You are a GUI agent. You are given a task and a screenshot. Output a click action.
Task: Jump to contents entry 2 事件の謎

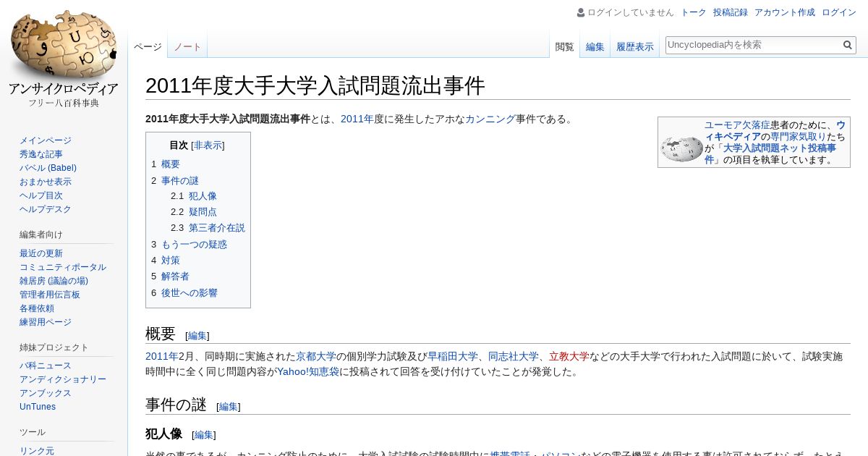pos(175,181)
